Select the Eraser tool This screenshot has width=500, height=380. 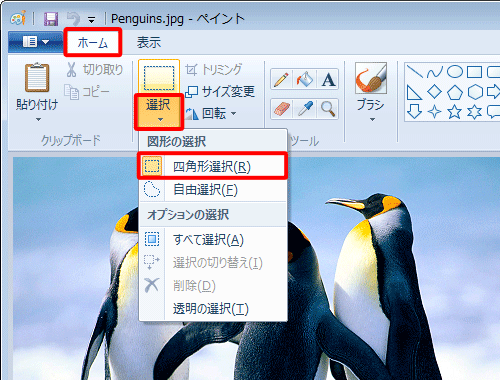(x=282, y=109)
